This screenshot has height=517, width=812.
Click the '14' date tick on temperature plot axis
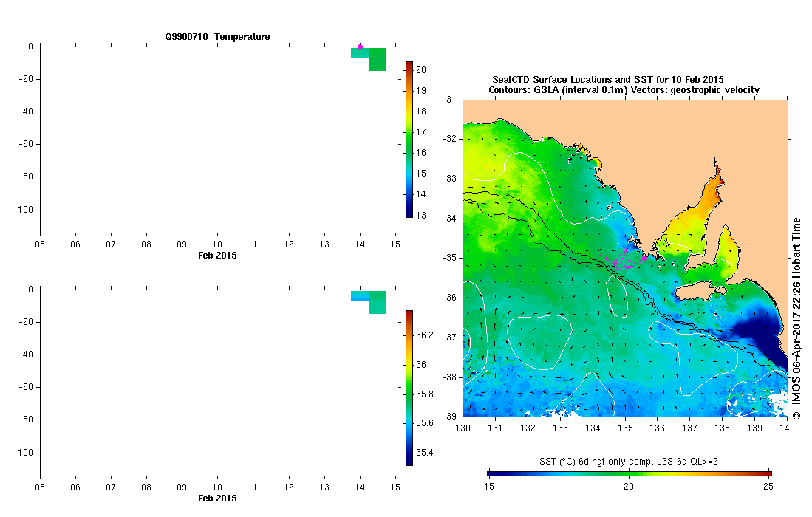click(359, 244)
